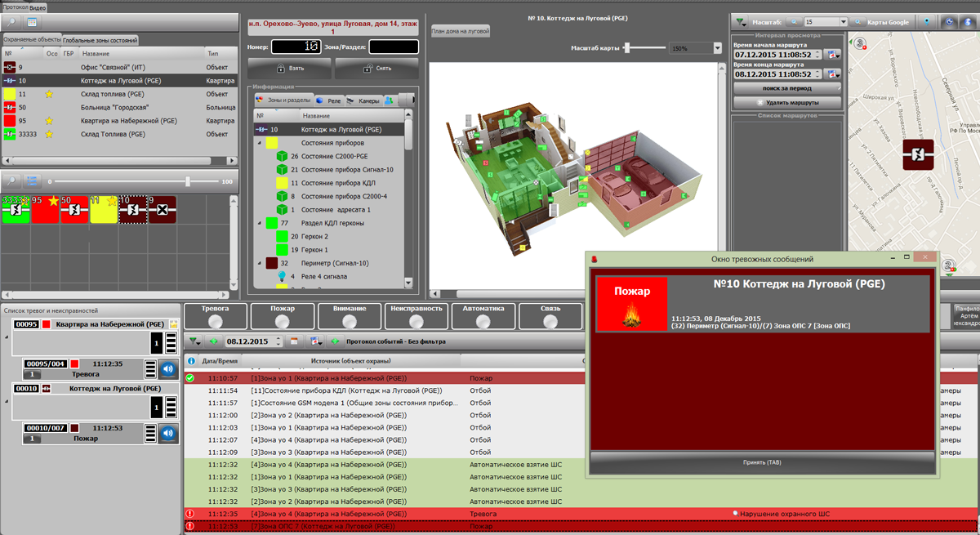Viewport: 980px width, 535px height.
Task: Click the search magnifier icon above the objects list
Action: click(x=12, y=22)
